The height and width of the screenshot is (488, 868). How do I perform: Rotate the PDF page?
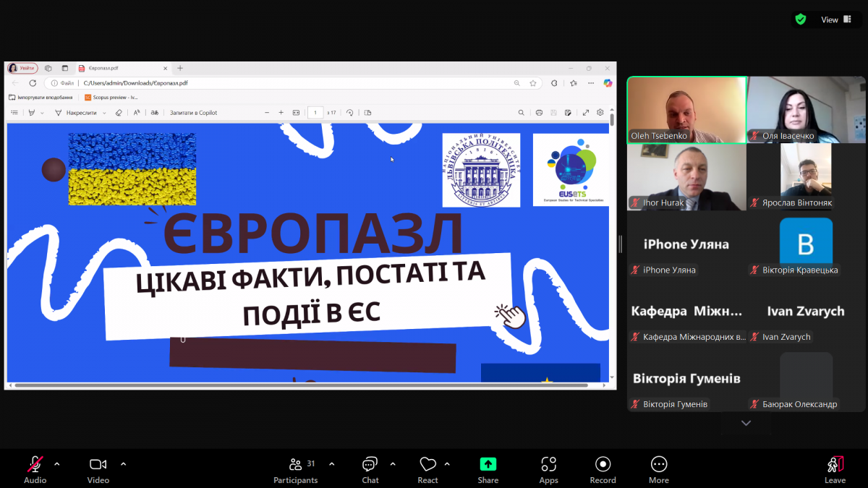coord(350,112)
